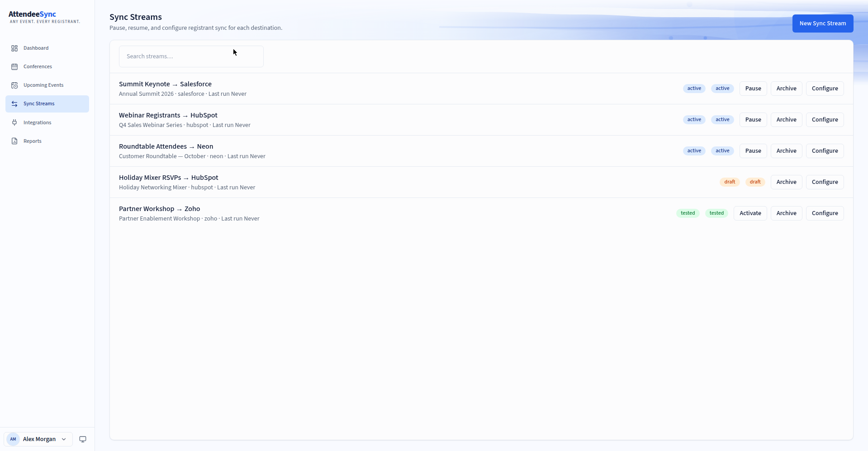Screen dimensions: 868x451
Task: Click 'Summit Keynote → Salesforce' title
Action: (165, 84)
